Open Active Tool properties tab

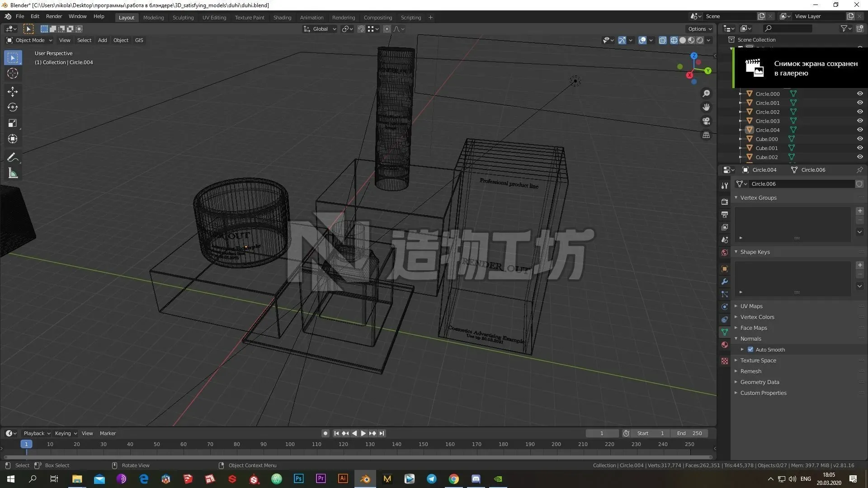(725, 186)
